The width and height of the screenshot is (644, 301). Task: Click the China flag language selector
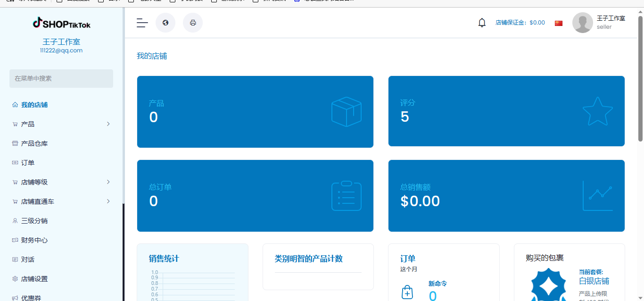tap(559, 23)
